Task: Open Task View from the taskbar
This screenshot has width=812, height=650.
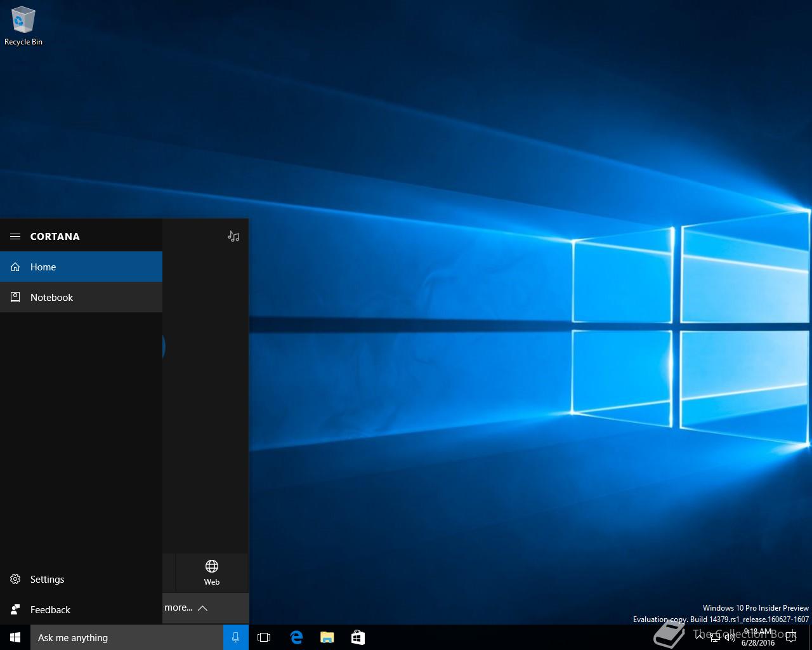Action: [264, 637]
